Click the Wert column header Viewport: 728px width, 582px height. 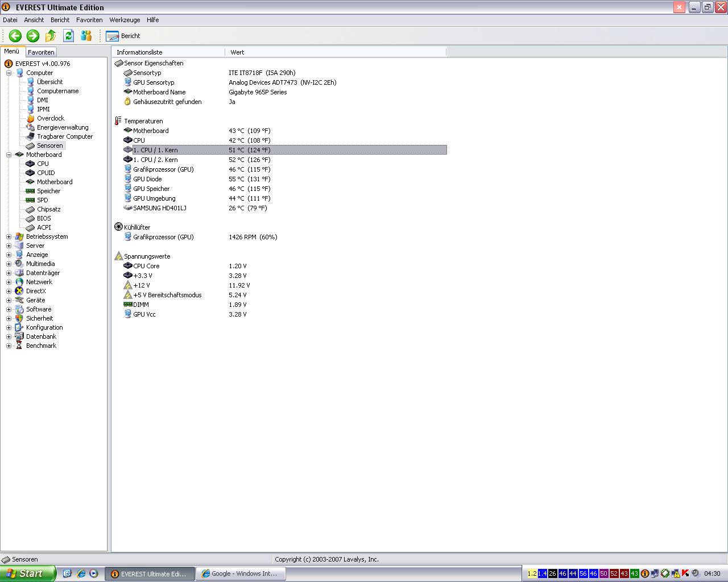coord(336,52)
